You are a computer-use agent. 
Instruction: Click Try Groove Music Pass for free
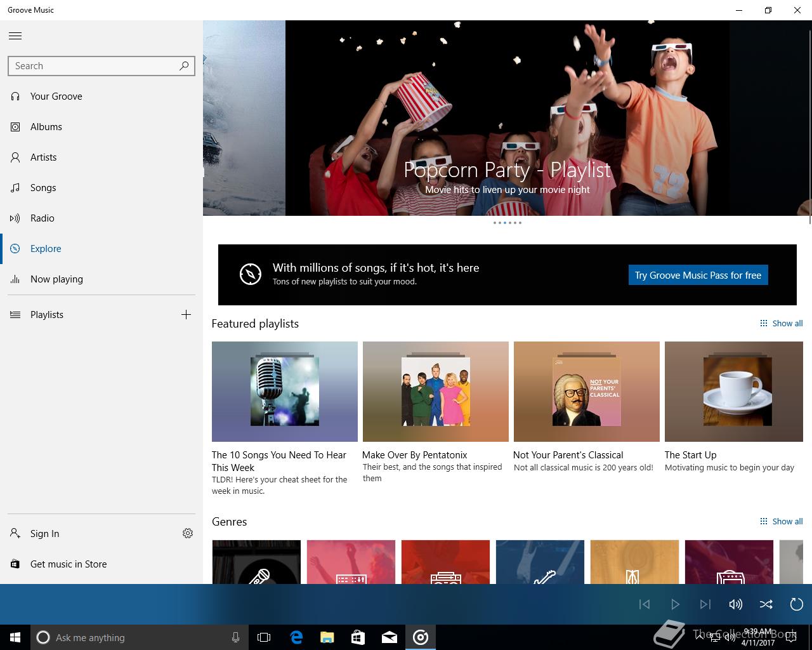click(698, 275)
